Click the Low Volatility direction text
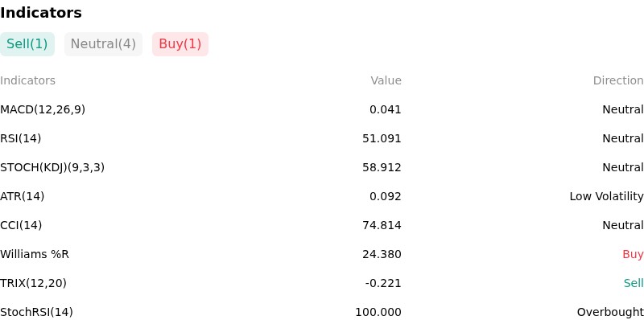This screenshot has width=644, height=320. (606, 196)
